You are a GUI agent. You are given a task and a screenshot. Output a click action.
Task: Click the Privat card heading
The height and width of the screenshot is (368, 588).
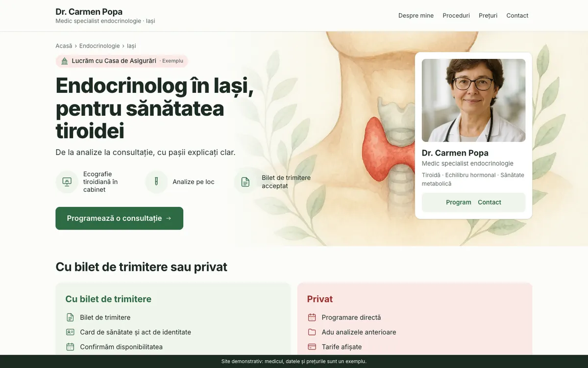point(320,299)
